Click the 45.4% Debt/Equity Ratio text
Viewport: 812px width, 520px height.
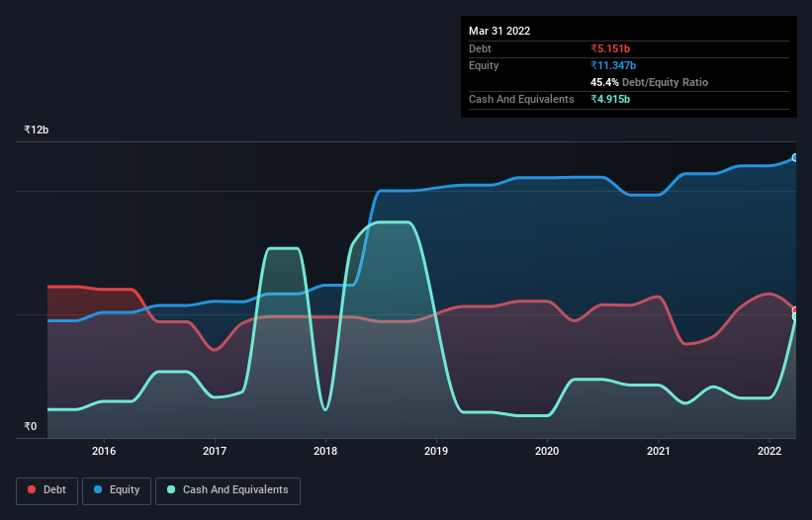coord(649,82)
